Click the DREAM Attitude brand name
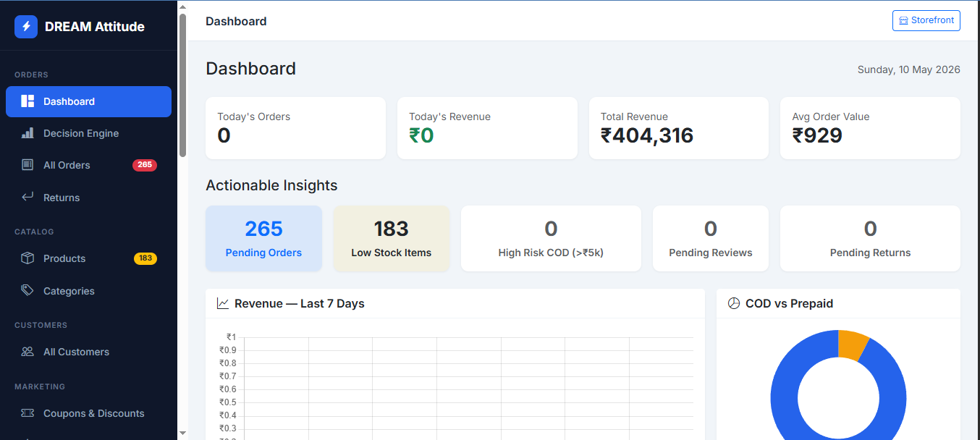This screenshot has width=980, height=440. pos(95,27)
